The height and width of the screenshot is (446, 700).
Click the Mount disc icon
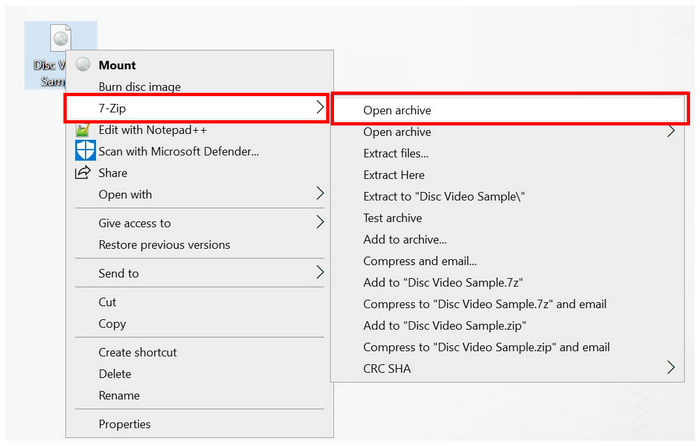point(83,65)
